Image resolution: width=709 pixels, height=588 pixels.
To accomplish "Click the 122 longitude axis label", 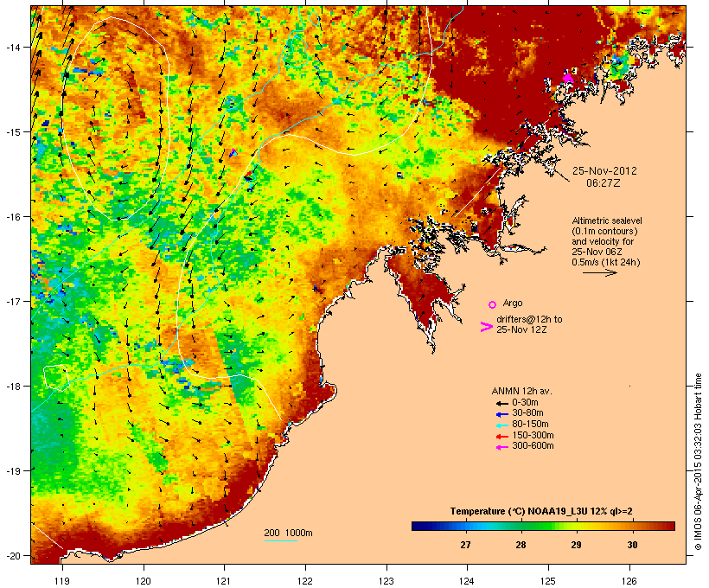I will [305, 581].
